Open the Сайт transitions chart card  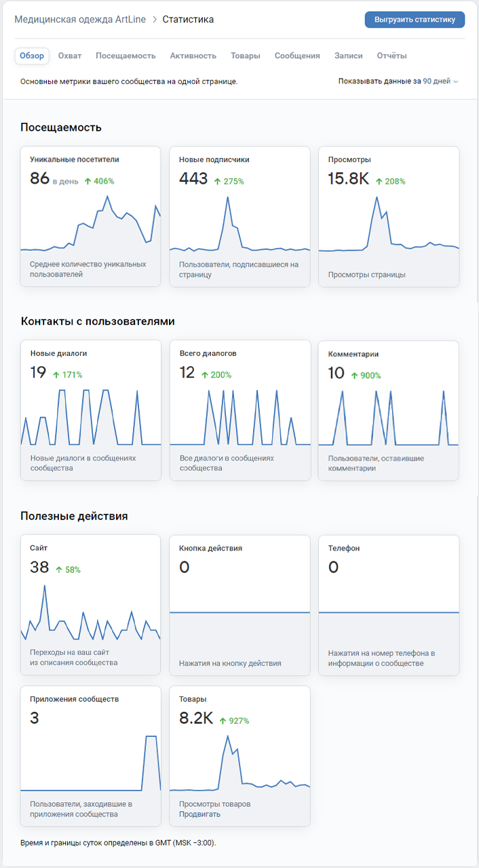tap(90, 605)
